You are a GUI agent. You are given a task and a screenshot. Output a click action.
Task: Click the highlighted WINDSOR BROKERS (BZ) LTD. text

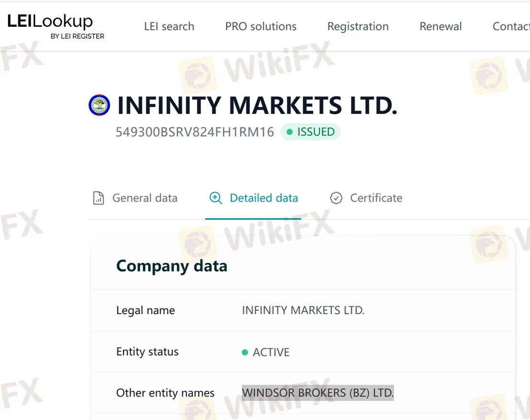click(317, 393)
